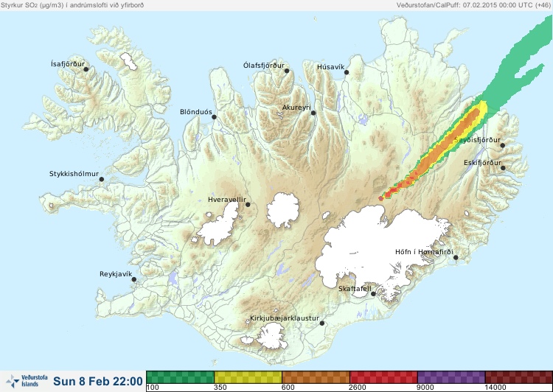Image resolution: width=553 pixels, height=392 pixels.
Task: Select the Kirkjubæjarklaustur marker dot
Action: pyautogui.click(x=322, y=323)
